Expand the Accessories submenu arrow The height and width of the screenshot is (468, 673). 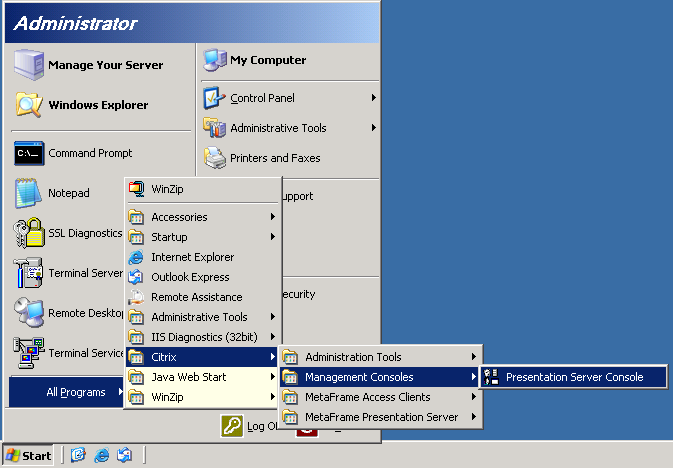tap(272, 217)
